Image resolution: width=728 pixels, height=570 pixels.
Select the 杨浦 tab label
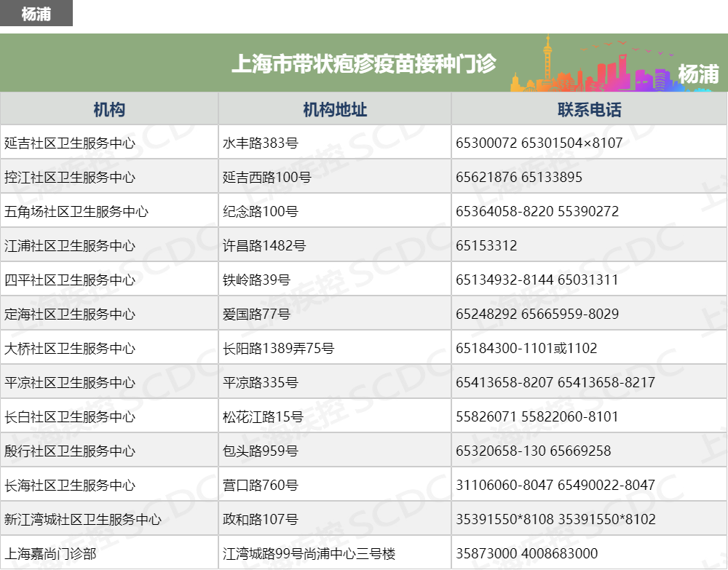[x=36, y=13]
